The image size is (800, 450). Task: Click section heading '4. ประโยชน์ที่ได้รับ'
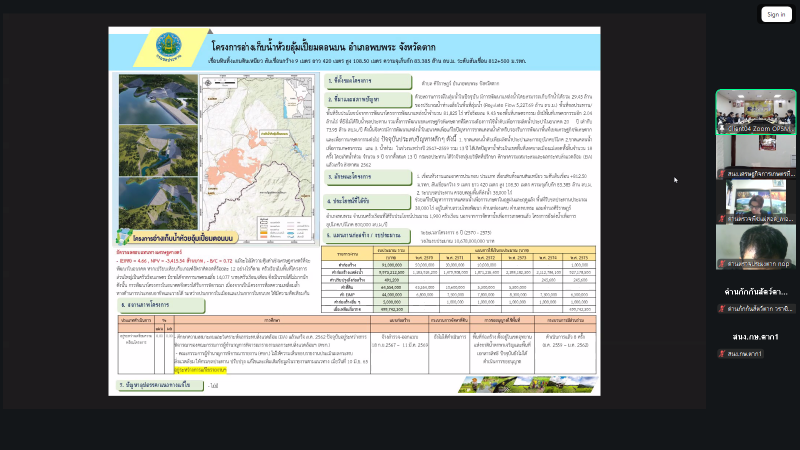[367, 201]
